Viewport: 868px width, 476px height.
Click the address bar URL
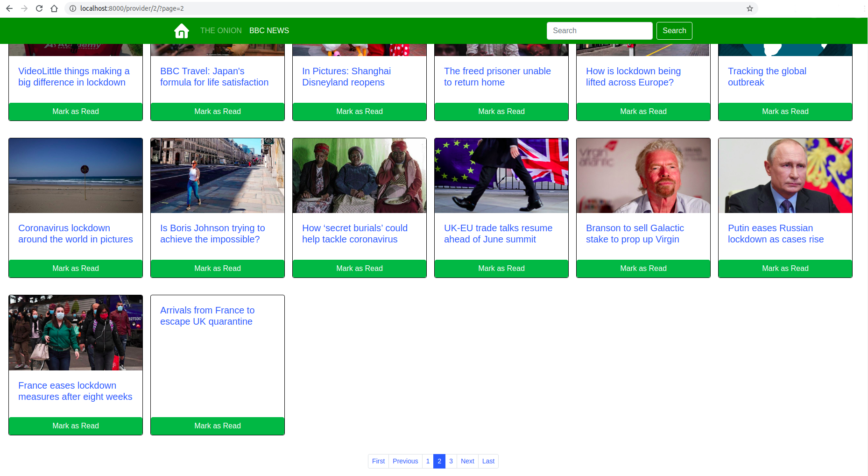click(x=132, y=8)
